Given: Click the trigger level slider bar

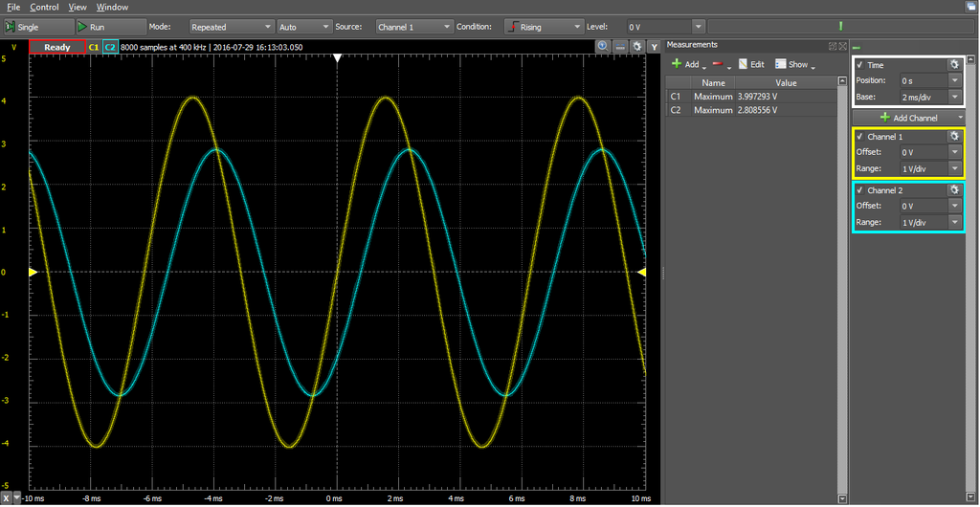Looking at the screenshot, I should [x=840, y=27].
